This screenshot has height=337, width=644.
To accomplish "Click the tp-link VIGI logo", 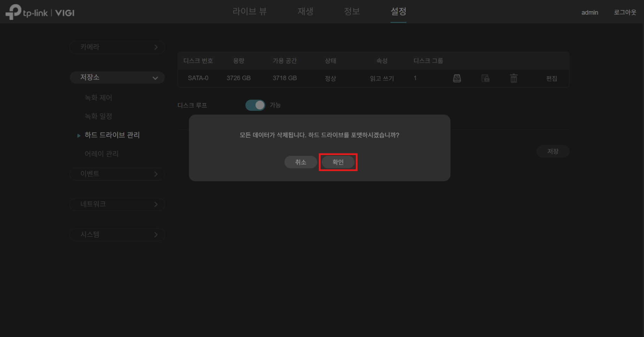I will [40, 12].
